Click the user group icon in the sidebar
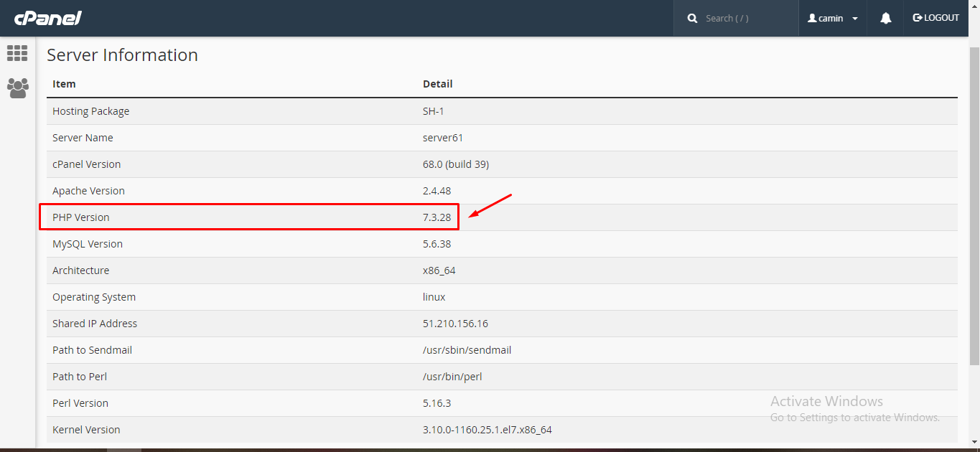This screenshot has width=980, height=452. click(17, 88)
